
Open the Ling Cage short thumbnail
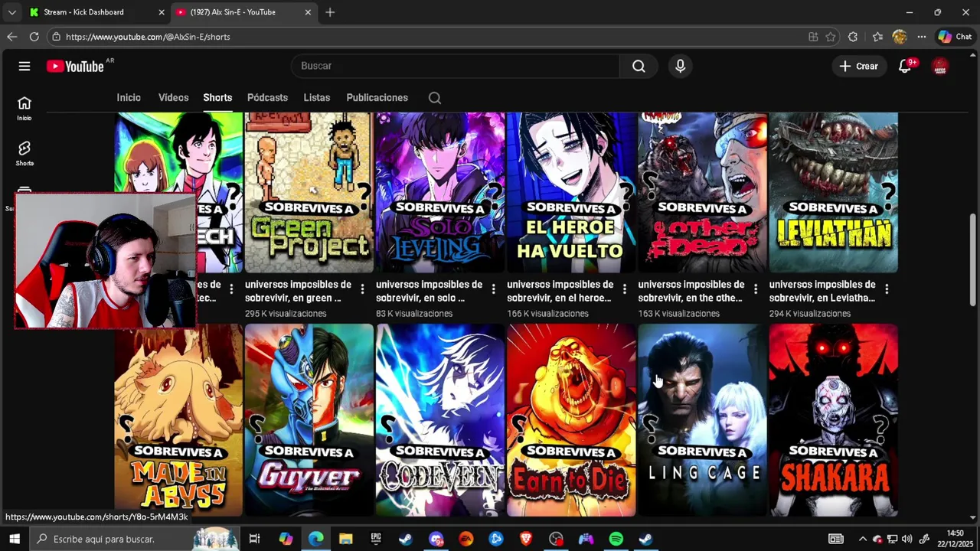(702, 420)
